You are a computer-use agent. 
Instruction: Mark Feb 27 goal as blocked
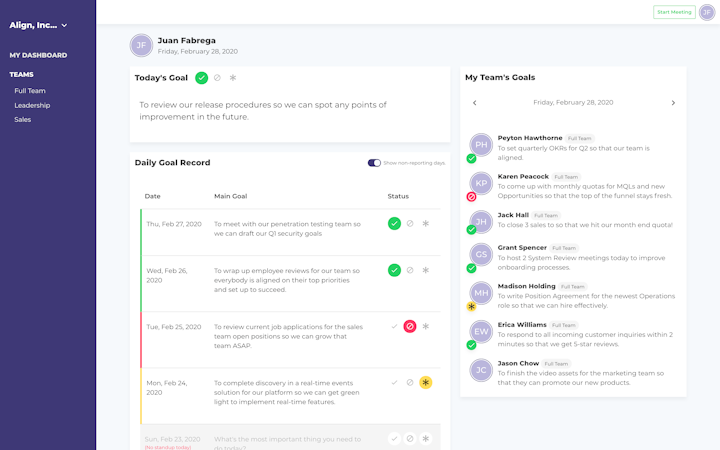(x=410, y=224)
